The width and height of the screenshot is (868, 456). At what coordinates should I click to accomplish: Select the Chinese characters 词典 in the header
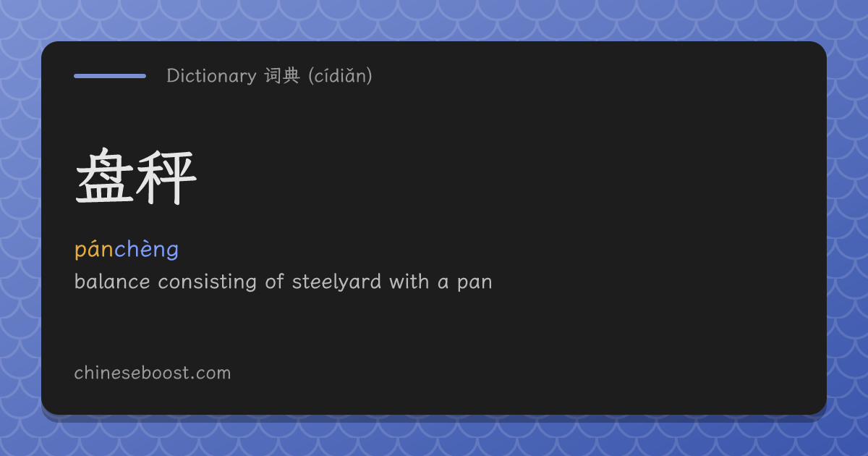click(282, 75)
